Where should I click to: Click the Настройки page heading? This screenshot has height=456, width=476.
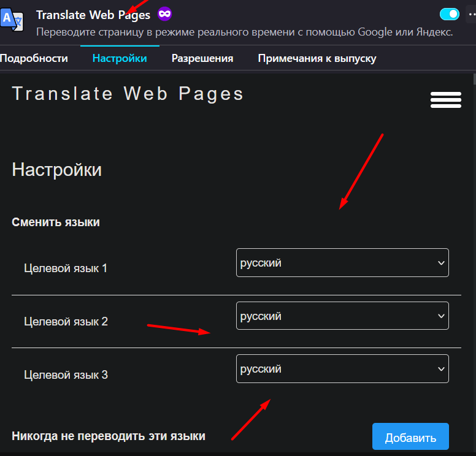coord(57,169)
